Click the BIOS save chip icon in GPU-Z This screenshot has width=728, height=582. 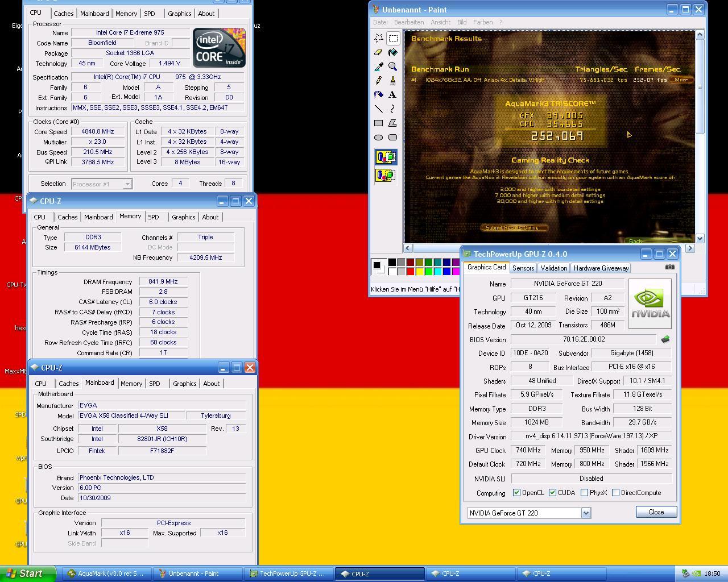(x=665, y=339)
